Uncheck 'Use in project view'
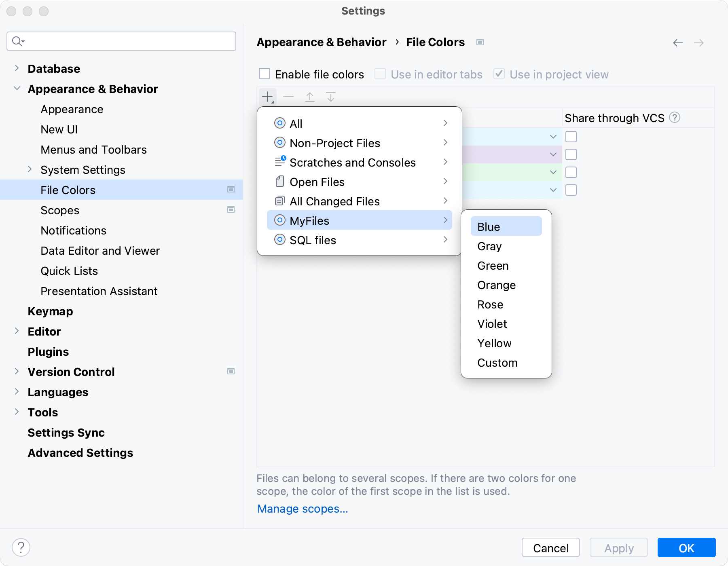 (499, 74)
